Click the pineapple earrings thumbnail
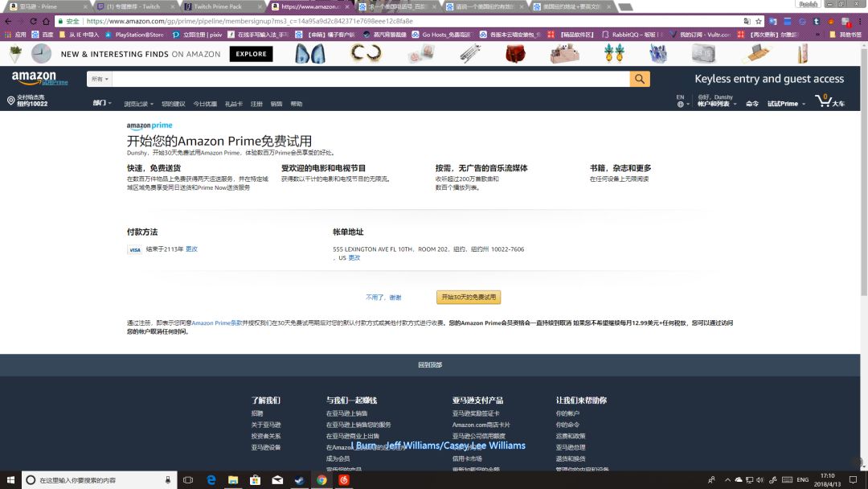 pos(614,54)
